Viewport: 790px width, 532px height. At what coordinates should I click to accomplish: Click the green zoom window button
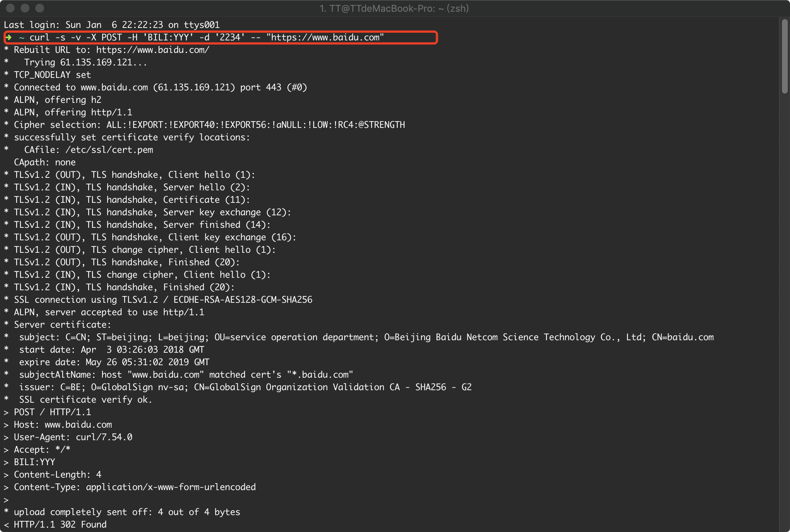click(40, 8)
